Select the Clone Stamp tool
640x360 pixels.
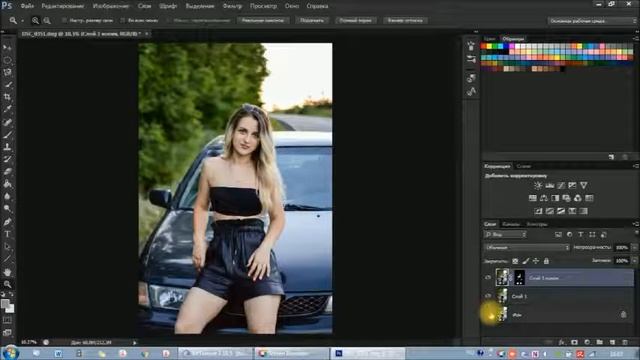pyautogui.click(x=7, y=147)
